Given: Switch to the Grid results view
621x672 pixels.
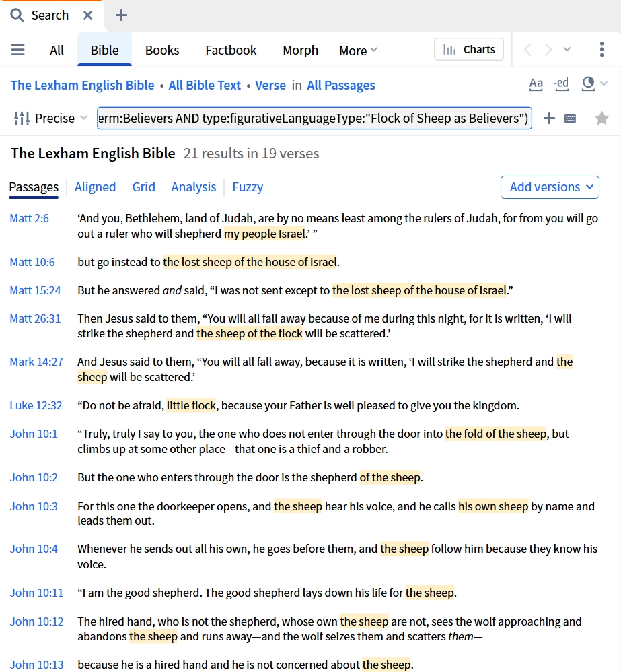Looking at the screenshot, I should coord(143,187).
